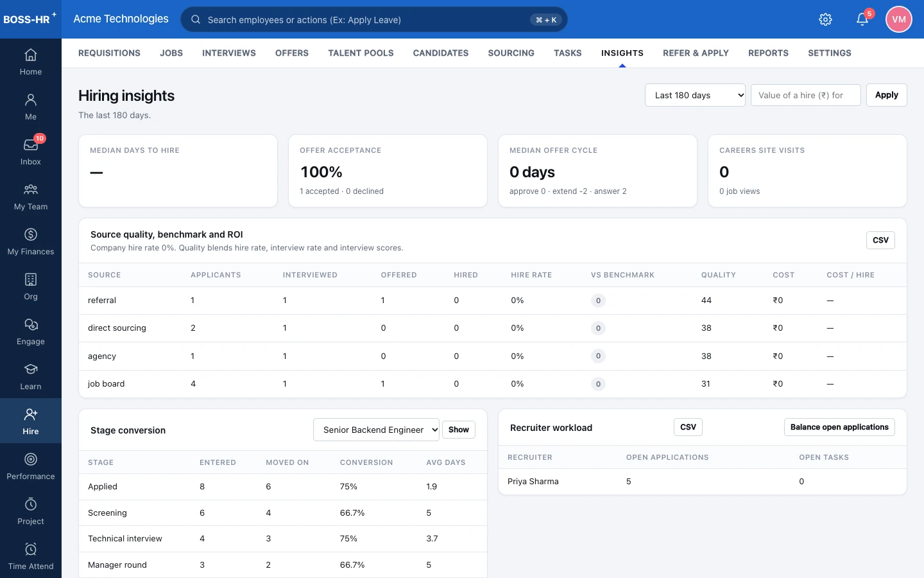The height and width of the screenshot is (578, 924).
Task: Open the Me profile section
Action: (x=31, y=107)
